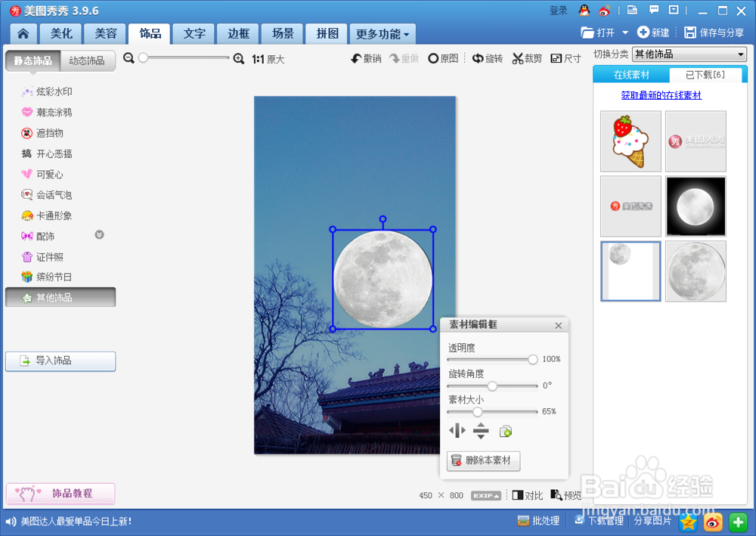This screenshot has height=536, width=756.
Task: Switch to the 场景 tab
Action: 283,34
